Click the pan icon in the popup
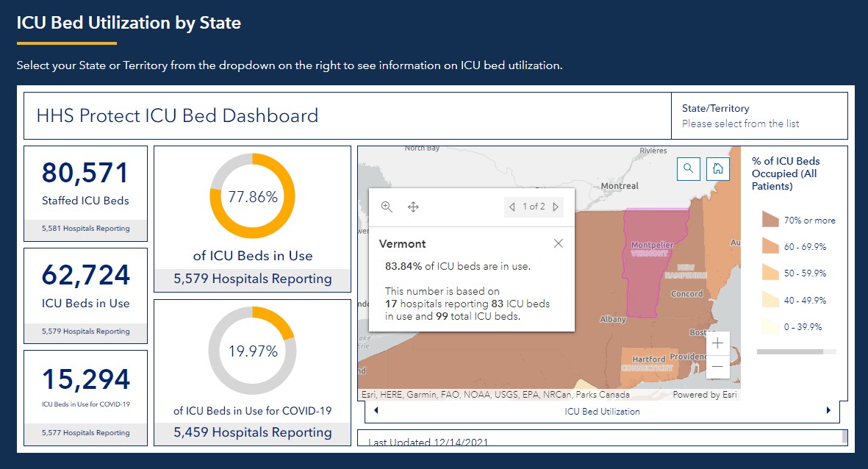The image size is (868, 469). point(413,207)
